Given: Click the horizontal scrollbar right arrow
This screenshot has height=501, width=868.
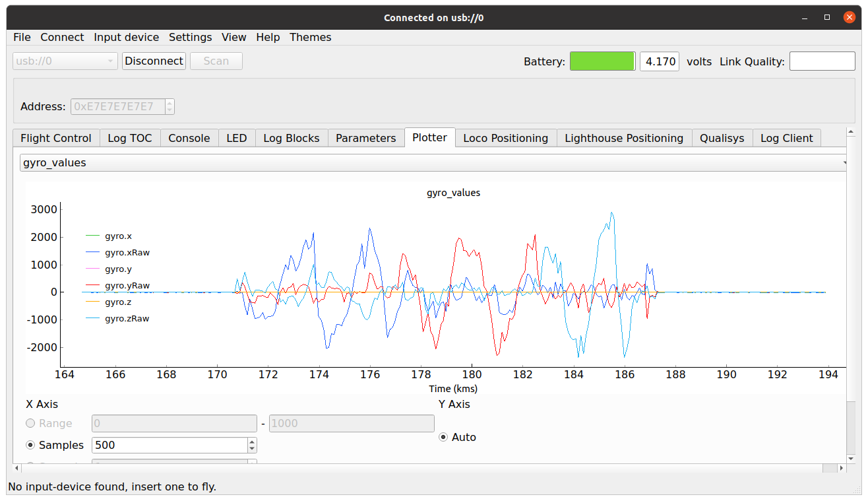Looking at the screenshot, I should click(840, 468).
